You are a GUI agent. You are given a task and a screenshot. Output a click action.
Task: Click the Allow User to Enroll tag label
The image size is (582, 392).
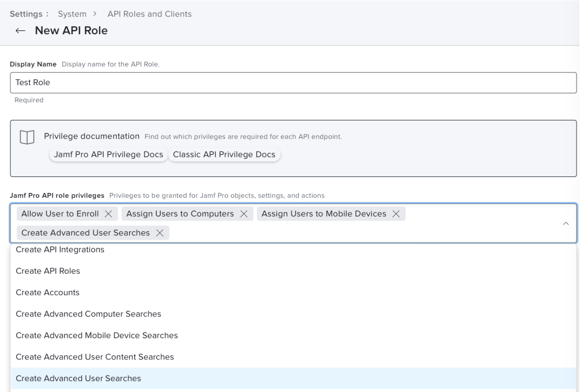pyautogui.click(x=60, y=214)
